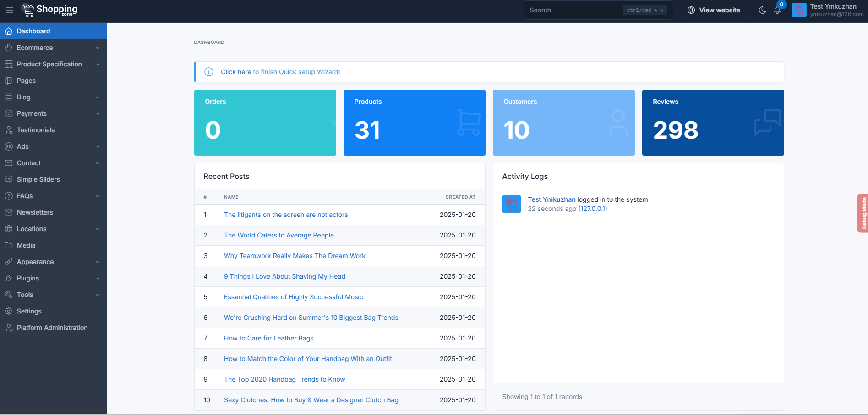
Task: Click the Shopping Zone logo
Action: click(x=50, y=10)
